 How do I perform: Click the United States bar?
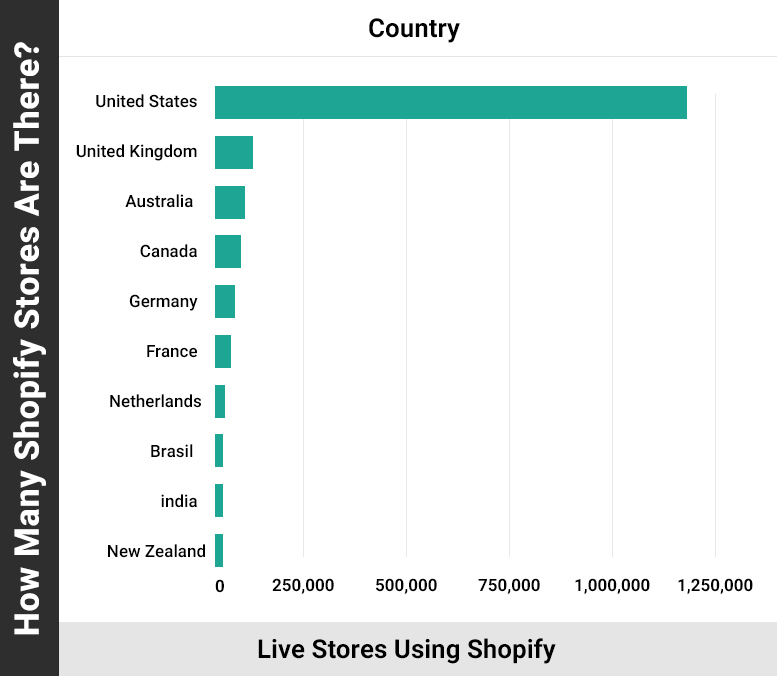click(x=450, y=102)
